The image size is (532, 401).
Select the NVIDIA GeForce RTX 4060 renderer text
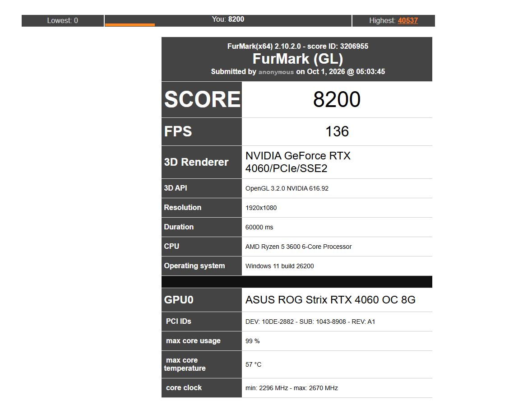(x=298, y=162)
